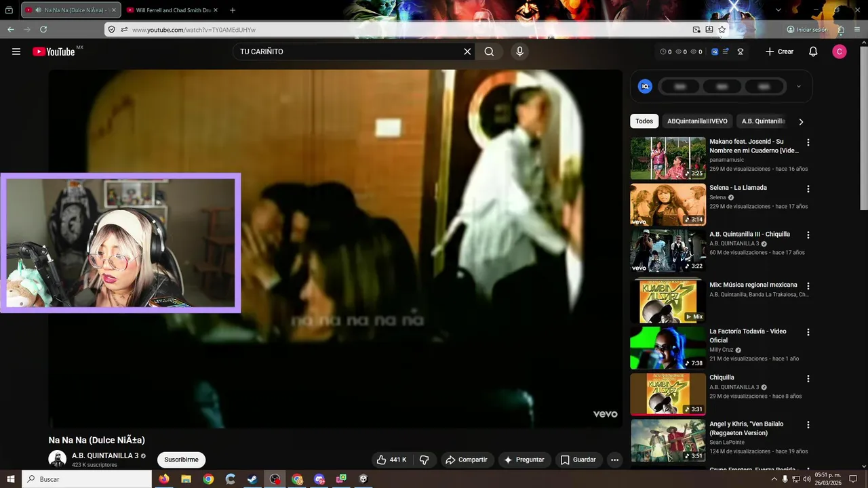Screen dimensions: 868x488
Task: Open options menu for Angel y Khris video
Action: point(808,425)
